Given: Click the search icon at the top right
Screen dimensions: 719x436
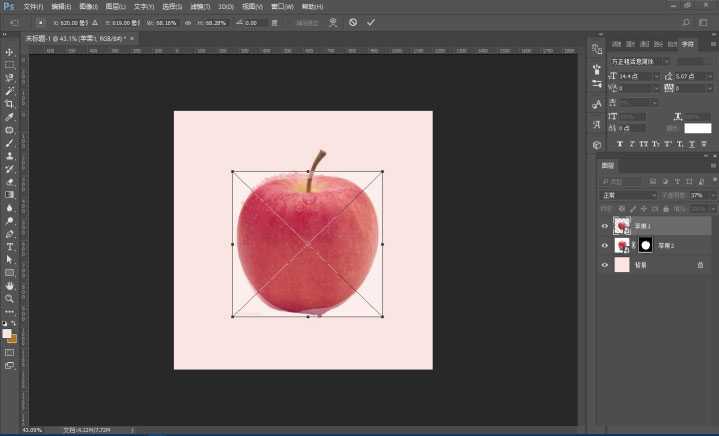Looking at the screenshot, I should coord(686,21).
